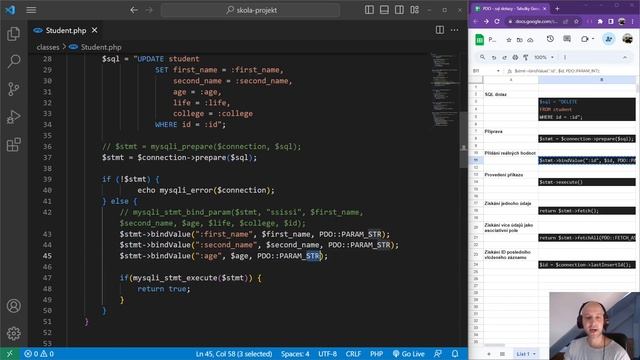This screenshot has height=360, width=640.
Task: Open the Extensions view
Action: click(13, 144)
